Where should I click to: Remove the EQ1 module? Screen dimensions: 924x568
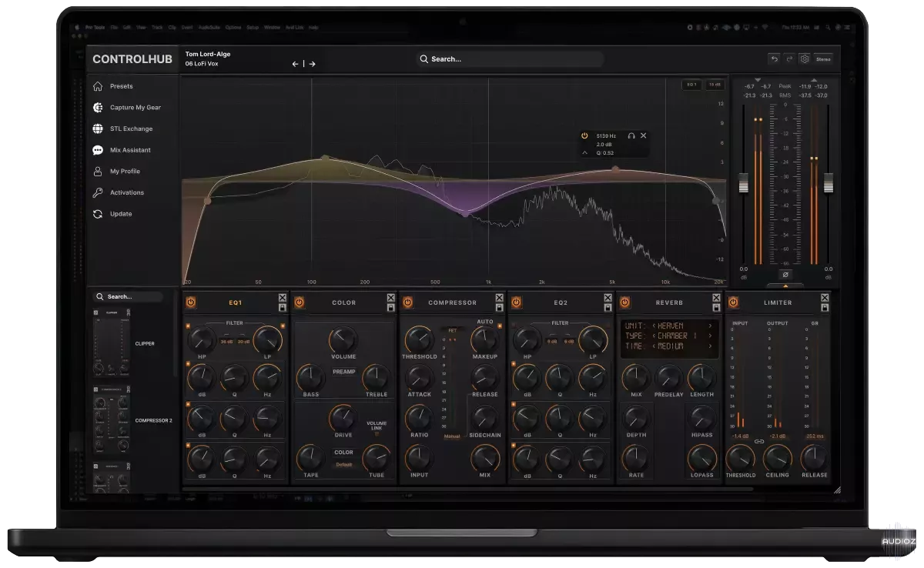[x=283, y=298]
